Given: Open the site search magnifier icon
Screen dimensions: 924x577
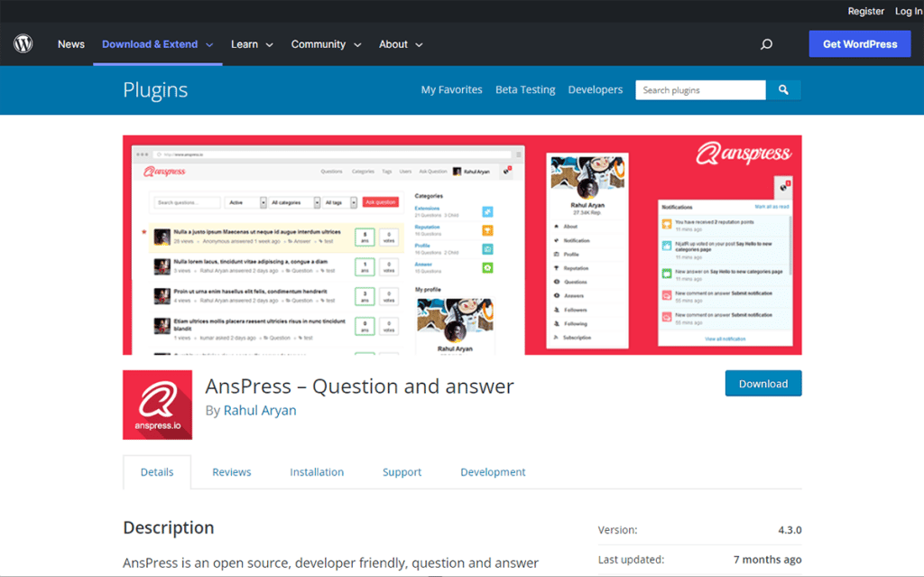Looking at the screenshot, I should point(766,44).
